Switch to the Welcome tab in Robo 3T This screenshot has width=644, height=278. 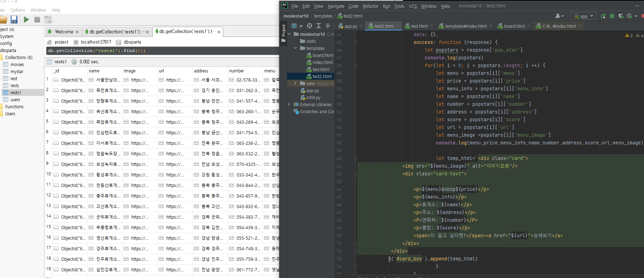click(x=64, y=32)
